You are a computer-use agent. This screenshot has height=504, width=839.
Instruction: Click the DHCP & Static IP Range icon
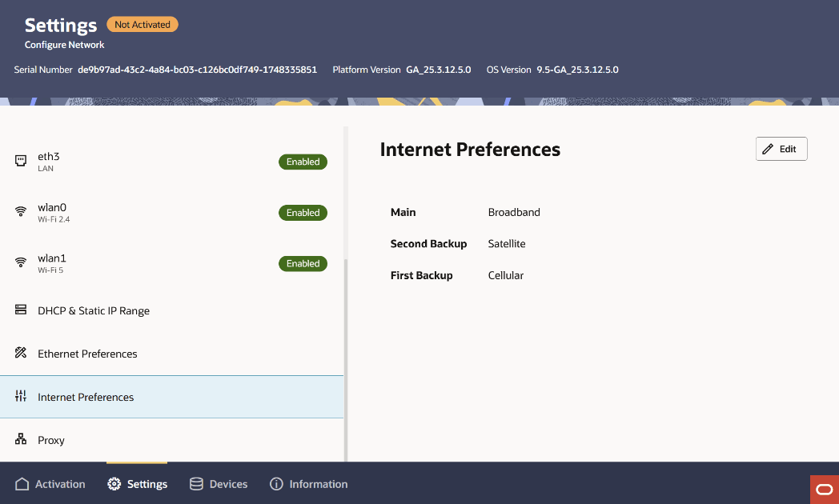(20, 310)
